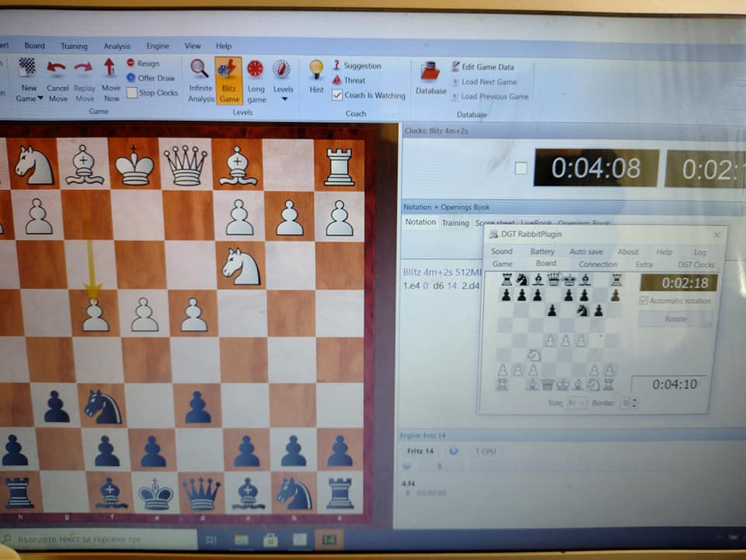Open the New Game dropdown arrow

(40, 99)
